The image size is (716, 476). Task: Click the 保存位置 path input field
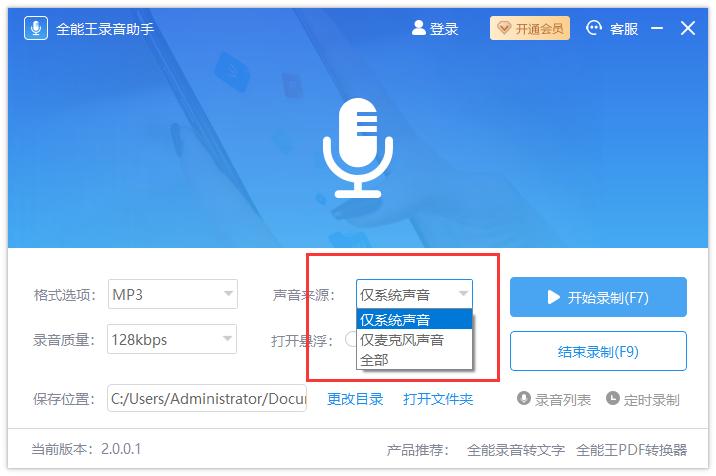pyautogui.click(x=207, y=399)
